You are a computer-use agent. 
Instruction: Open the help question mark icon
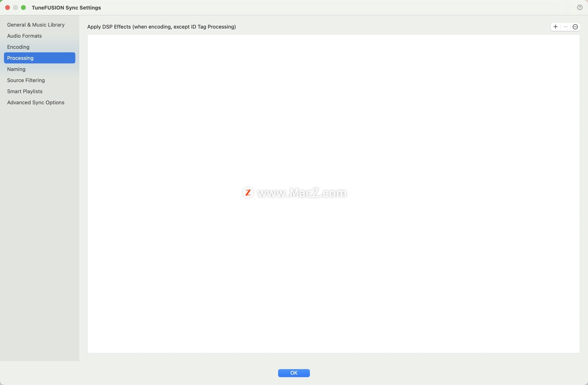(x=580, y=7)
